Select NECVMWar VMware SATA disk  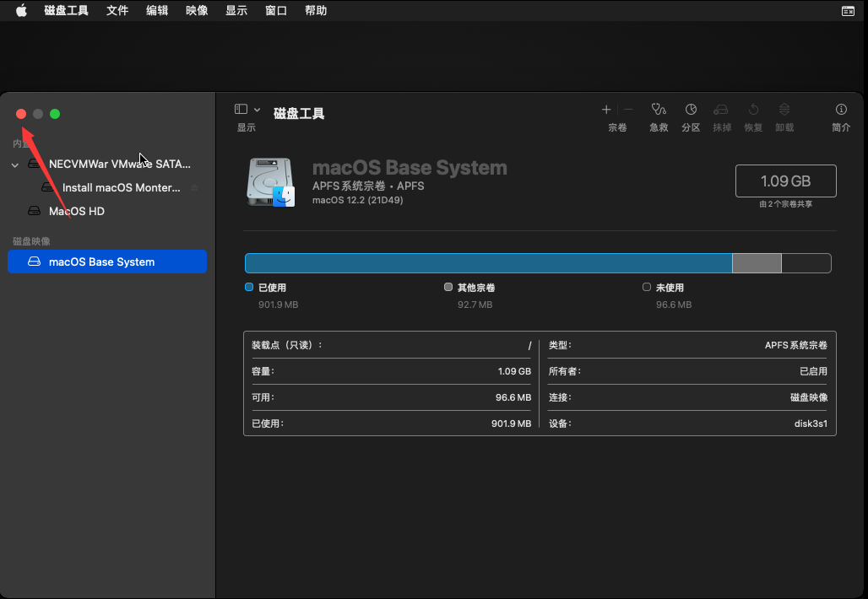click(x=107, y=165)
